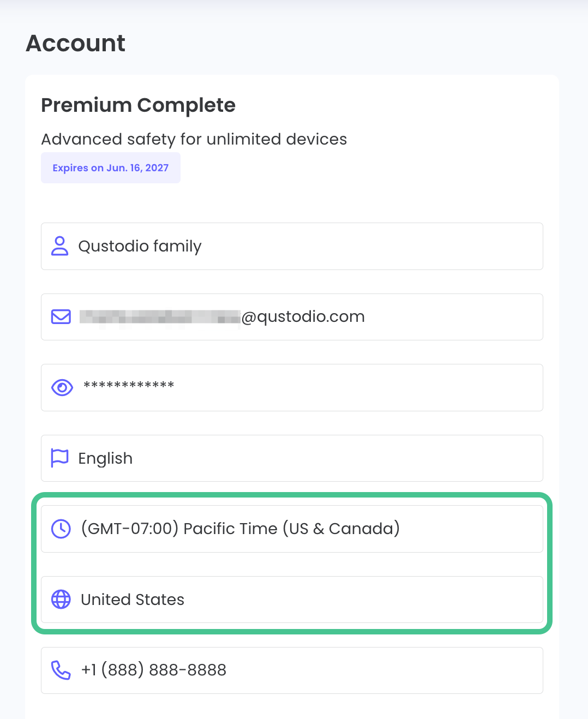The height and width of the screenshot is (719, 588).
Task: Click the Advanced safety description text
Action: [x=194, y=140]
